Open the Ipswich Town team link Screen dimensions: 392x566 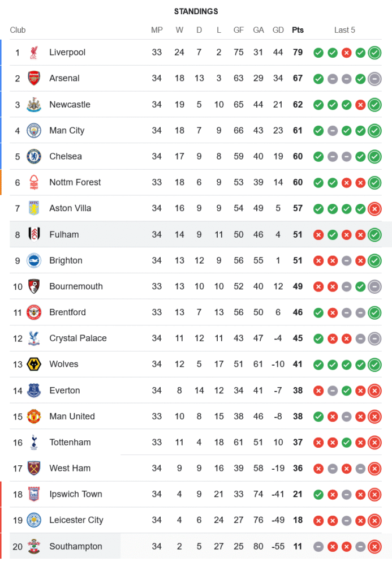pyautogui.click(x=75, y=494)
